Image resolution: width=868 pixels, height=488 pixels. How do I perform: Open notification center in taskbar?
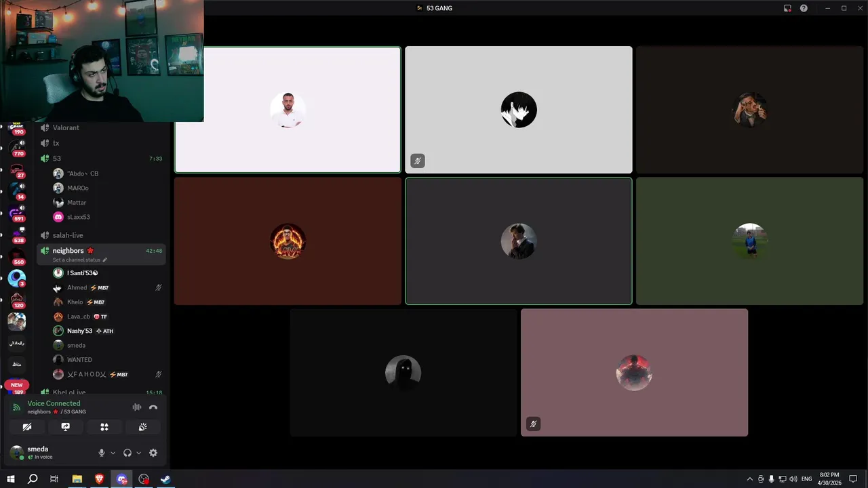(x=853, y=479)
